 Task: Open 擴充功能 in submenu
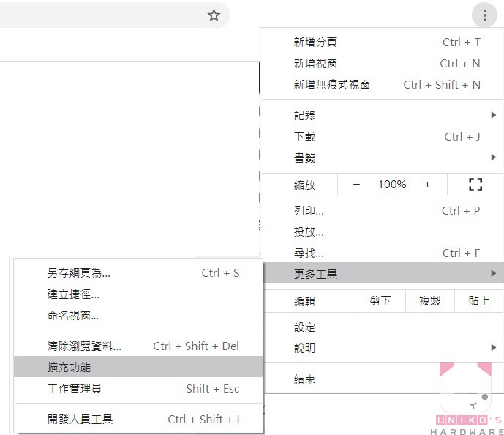click(x=138, y=367)
